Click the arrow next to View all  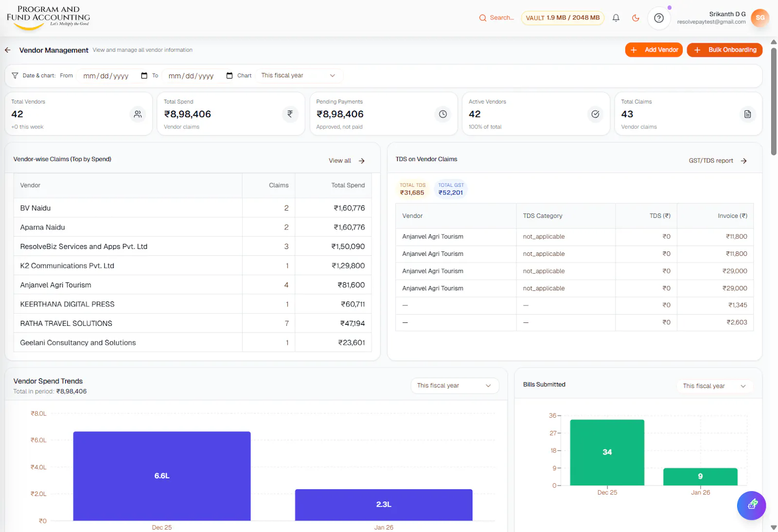pos(362,161)
